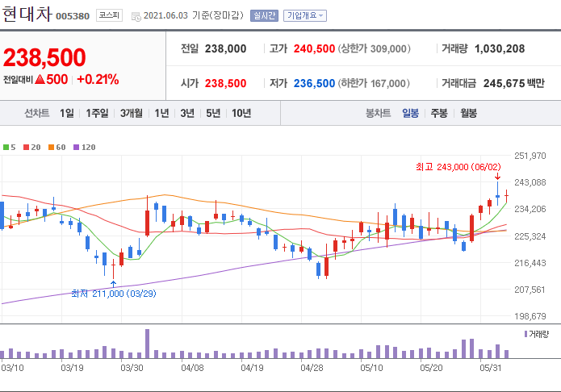Click the 전일 value 238,000
Screen dimensions: 561x392
[x=225, y=48]
